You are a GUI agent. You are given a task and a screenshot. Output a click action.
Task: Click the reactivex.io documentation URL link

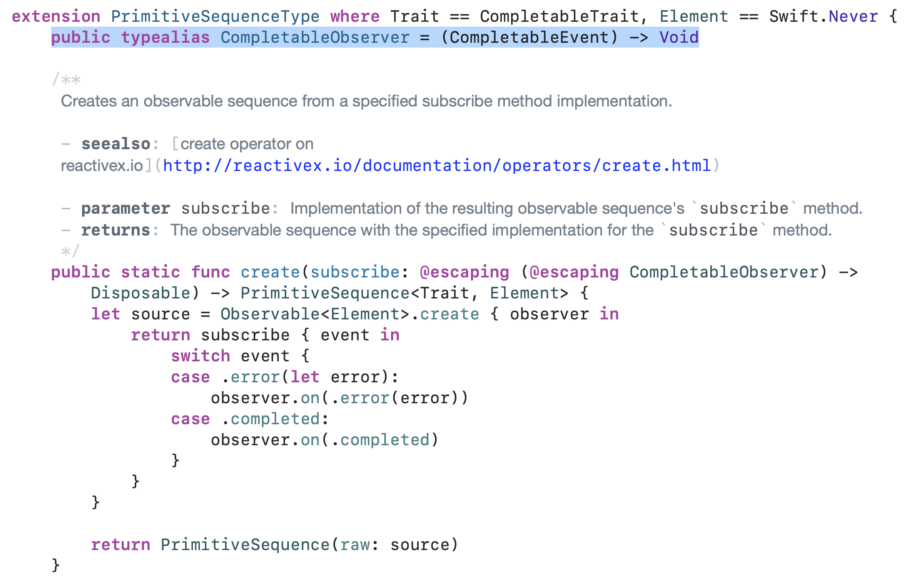coord(437,166)
